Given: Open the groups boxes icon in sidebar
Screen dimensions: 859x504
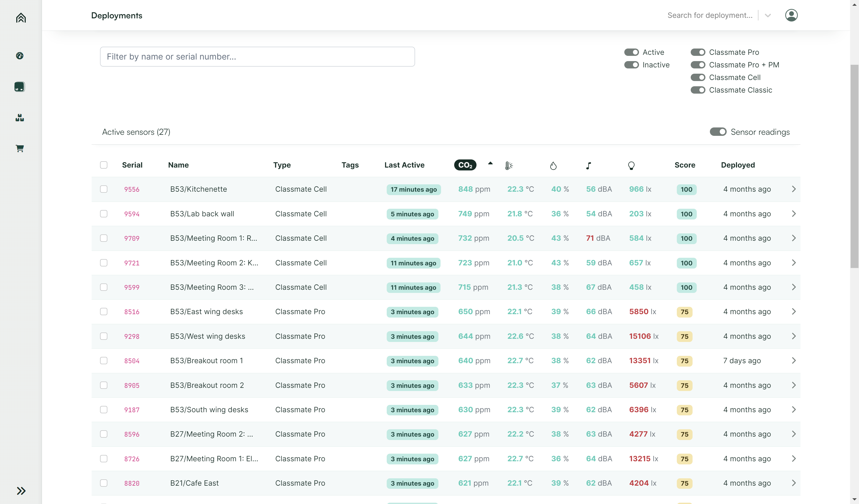Looking at the screenshot, I should pyautogui.click(x=20, y=118).
